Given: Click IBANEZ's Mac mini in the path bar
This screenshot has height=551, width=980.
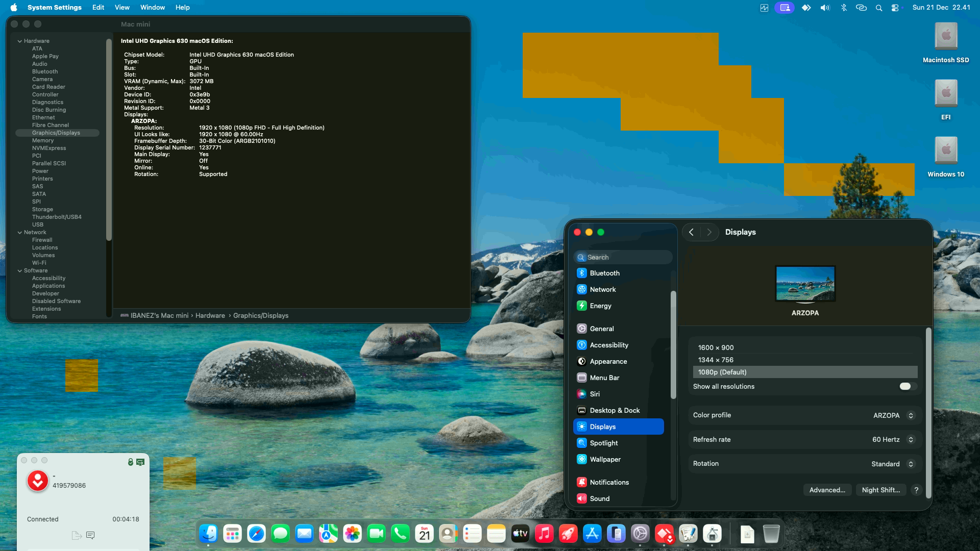Looking at the screenshot, I should pos(155,316).
